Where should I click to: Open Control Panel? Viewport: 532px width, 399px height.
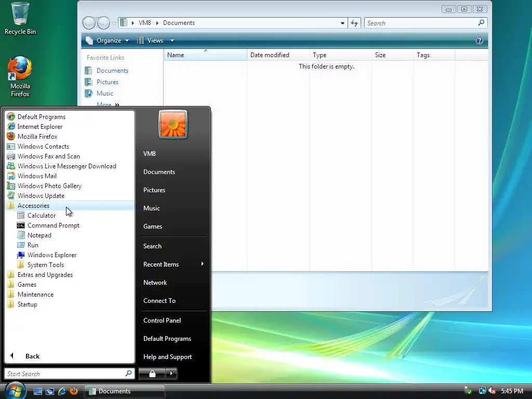click(x=162, y=320)
